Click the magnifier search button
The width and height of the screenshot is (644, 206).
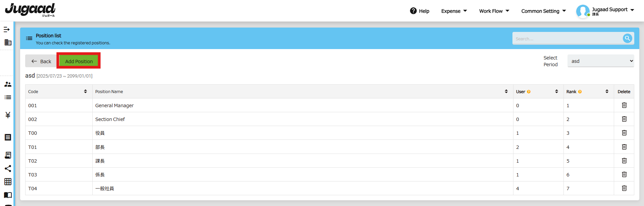pos(627,38)
